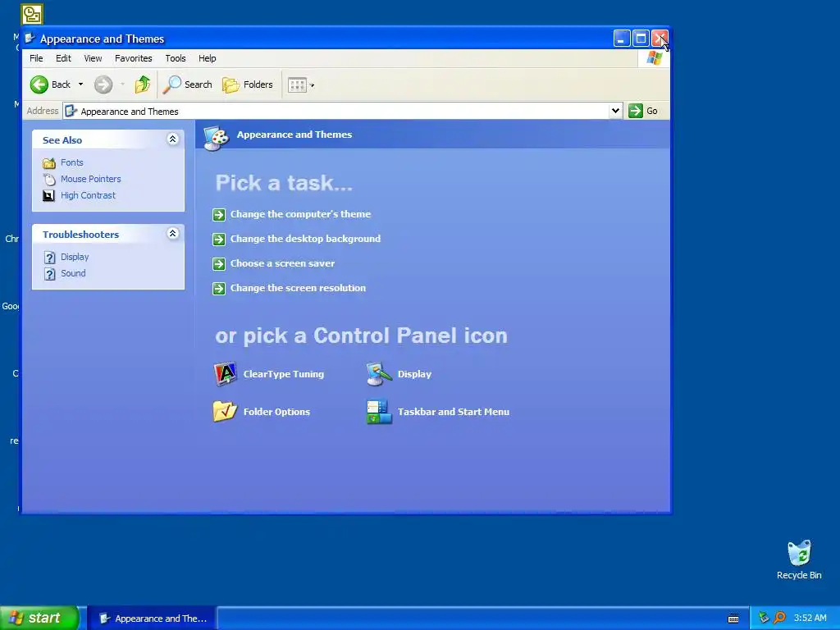The image size is (840, 630).
Task: Collapse the Troubleshooters panel
Action: pyautogui.click(x=172, y=234)
